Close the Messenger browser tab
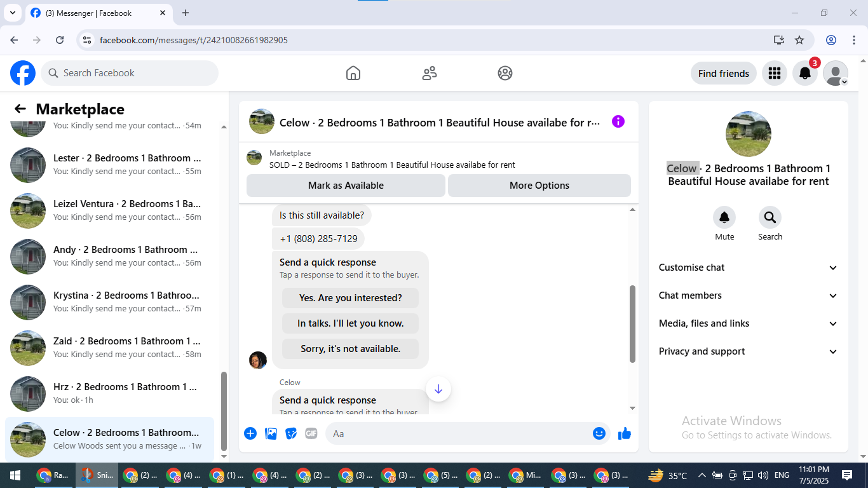This screenshot has height=488, width=868. coord(163,13)
